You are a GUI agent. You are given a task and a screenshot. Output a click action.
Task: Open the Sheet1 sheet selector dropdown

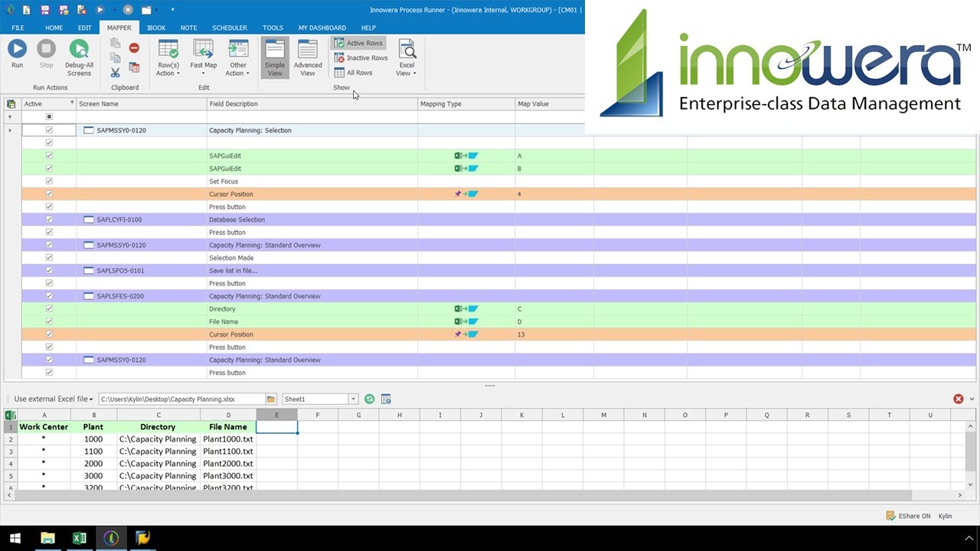[x=353, y=399]
